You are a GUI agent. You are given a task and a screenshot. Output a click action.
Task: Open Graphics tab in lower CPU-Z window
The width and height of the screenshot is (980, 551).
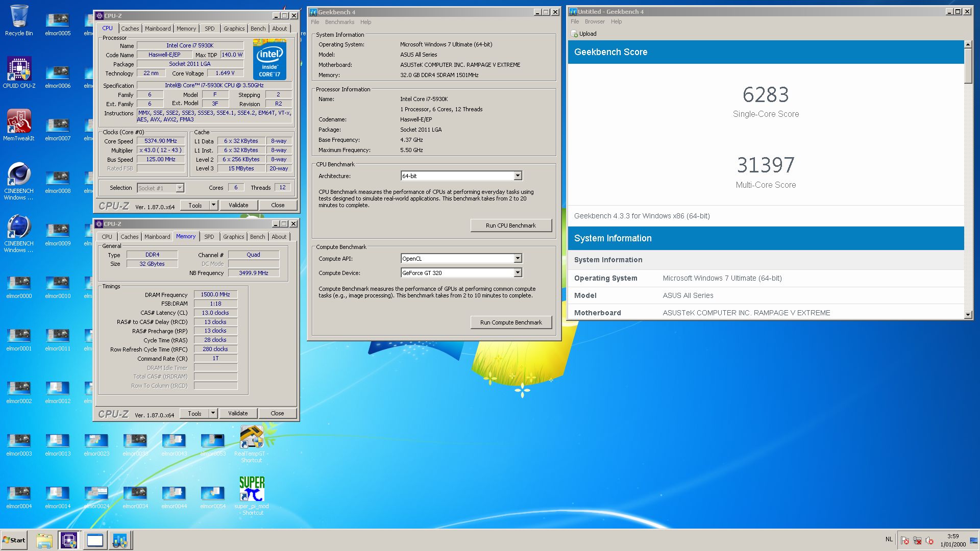point(233,237)
